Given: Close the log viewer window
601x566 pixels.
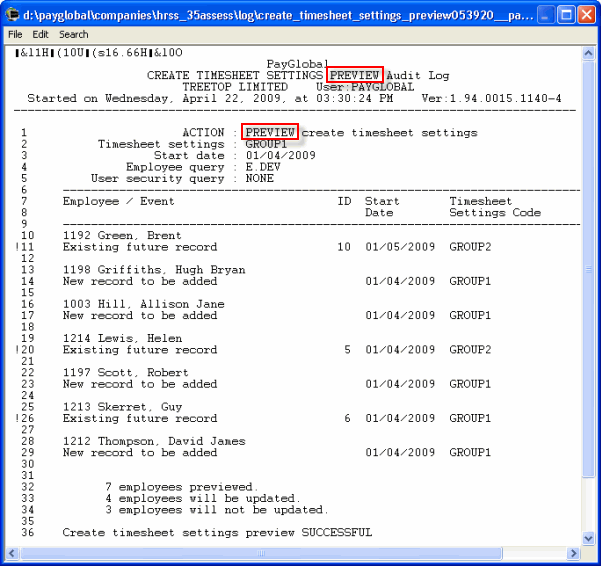Looking at the screenshot, I should 586,15.
